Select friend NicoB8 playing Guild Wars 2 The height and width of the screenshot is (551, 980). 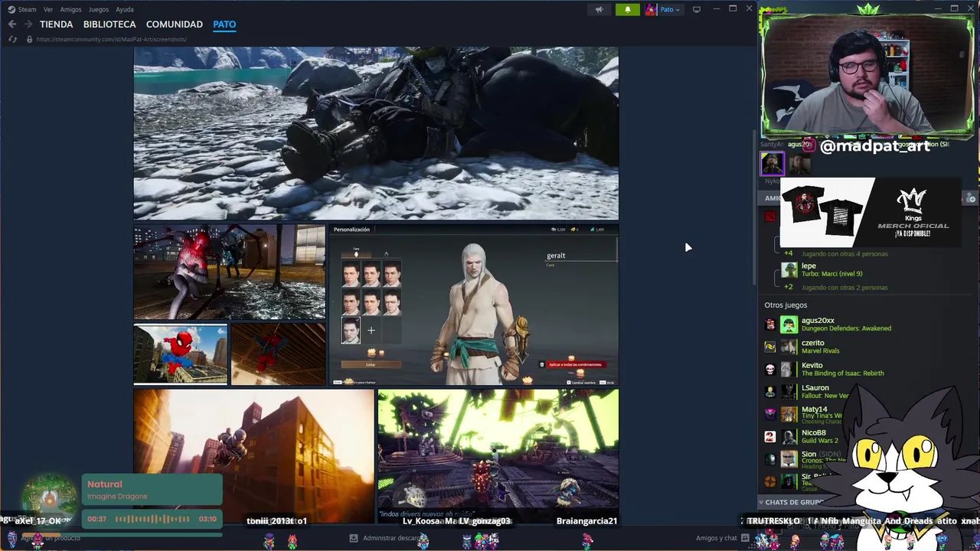(x=819, y=436)
